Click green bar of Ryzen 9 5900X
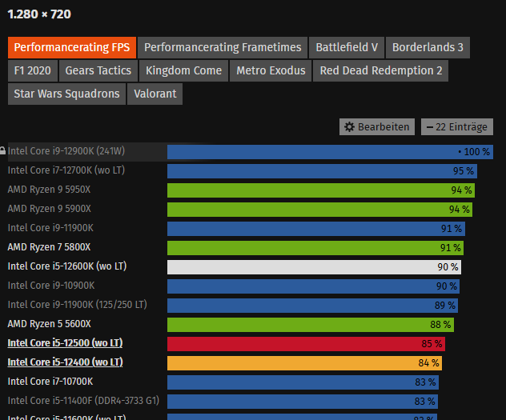The width and height of the screenshot is (506, 420). 319,210
